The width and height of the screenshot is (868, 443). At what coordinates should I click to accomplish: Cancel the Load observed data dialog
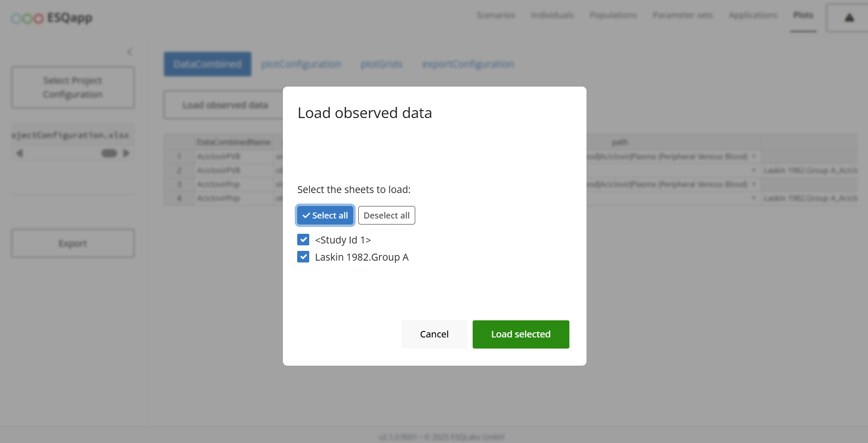(434, 334)
